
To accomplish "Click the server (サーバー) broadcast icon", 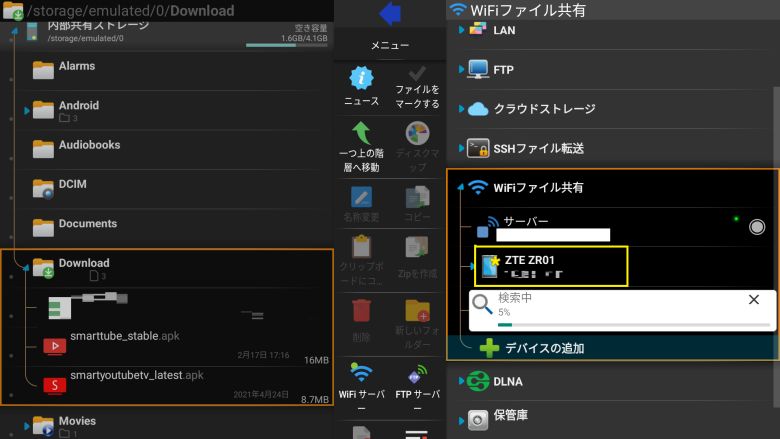I will tap(487, 227).
